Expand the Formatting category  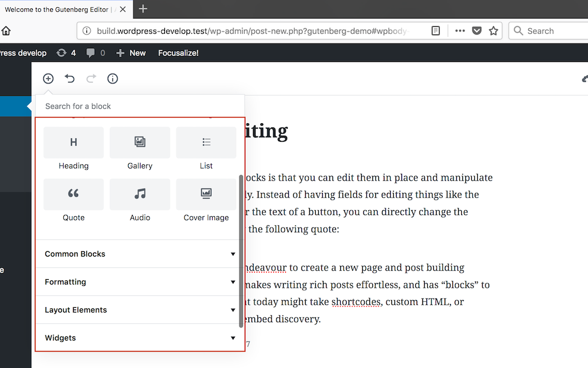click(x=139, y=282)
